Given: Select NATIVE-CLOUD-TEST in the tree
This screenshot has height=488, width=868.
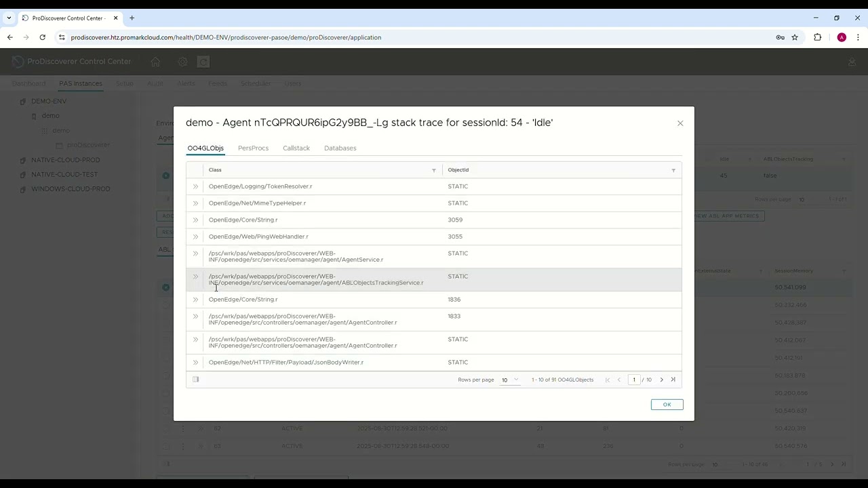Looking at the screenshot, I should click(64, 174).
